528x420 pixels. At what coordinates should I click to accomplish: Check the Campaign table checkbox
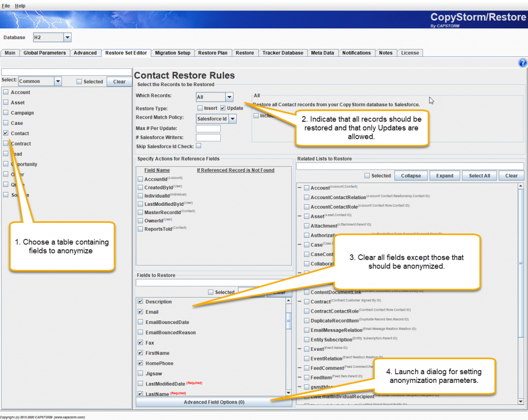[x=6, y=112]
